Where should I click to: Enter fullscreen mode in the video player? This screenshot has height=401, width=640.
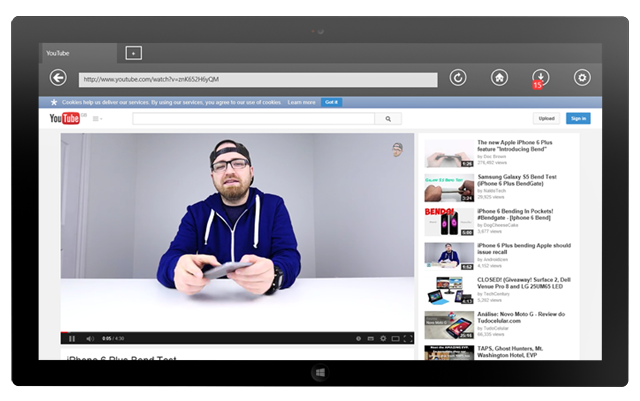click(407, 338)
